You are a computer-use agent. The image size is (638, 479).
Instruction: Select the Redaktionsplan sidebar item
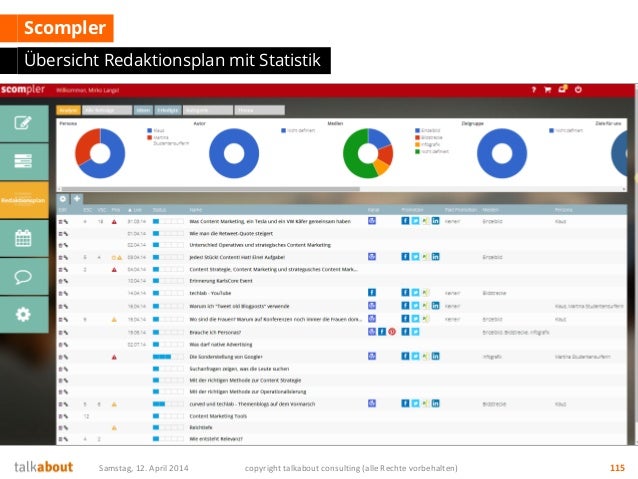click(23, 200)
